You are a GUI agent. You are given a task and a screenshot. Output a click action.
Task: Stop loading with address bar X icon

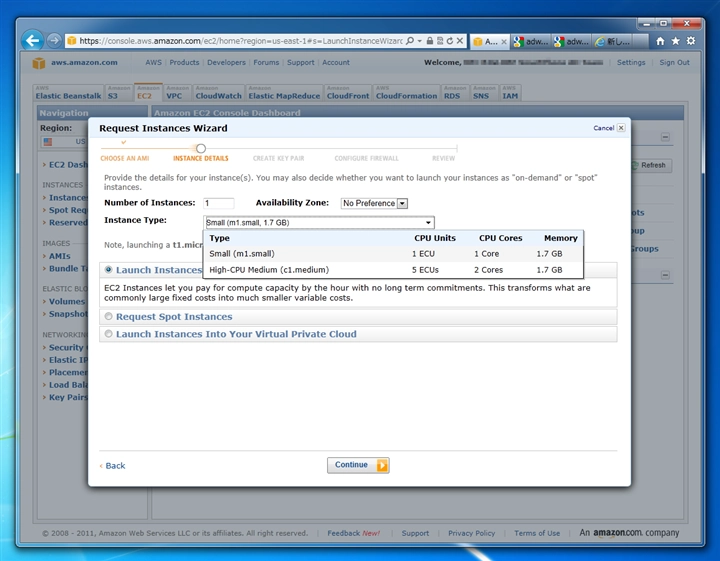pos(460,41)
